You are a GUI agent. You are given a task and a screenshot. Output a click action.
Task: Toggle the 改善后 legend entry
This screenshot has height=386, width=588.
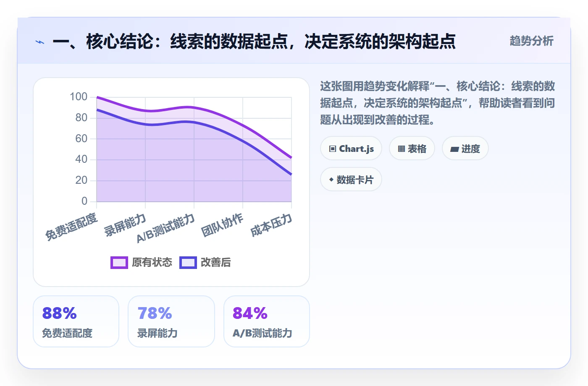pyautogui.click(x=205, y=263)
